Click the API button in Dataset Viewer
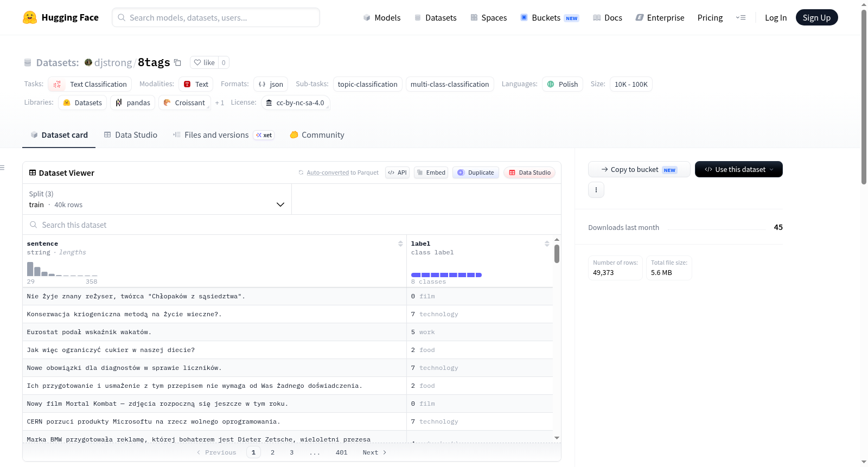The height and width of the screenshot is (467, 868). [397, 172]
